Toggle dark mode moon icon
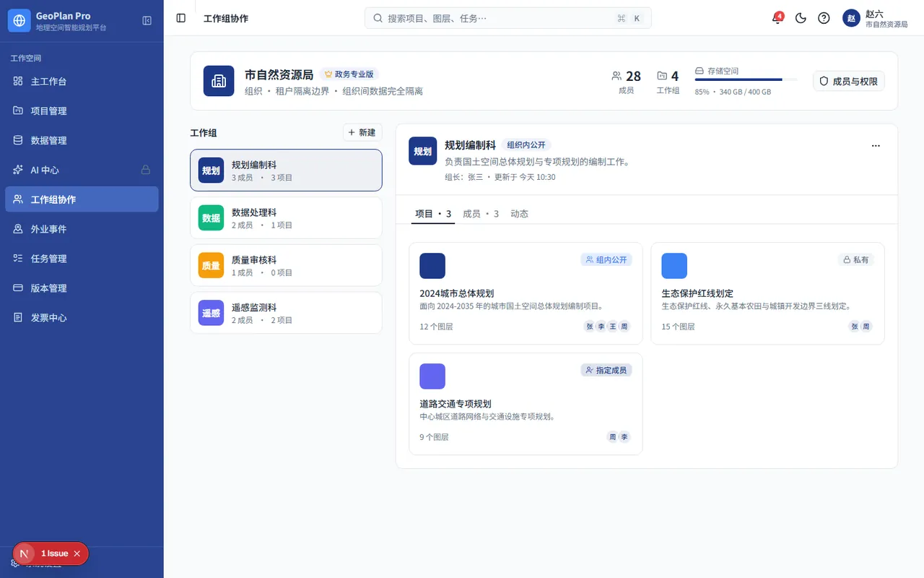 [801, 18]
